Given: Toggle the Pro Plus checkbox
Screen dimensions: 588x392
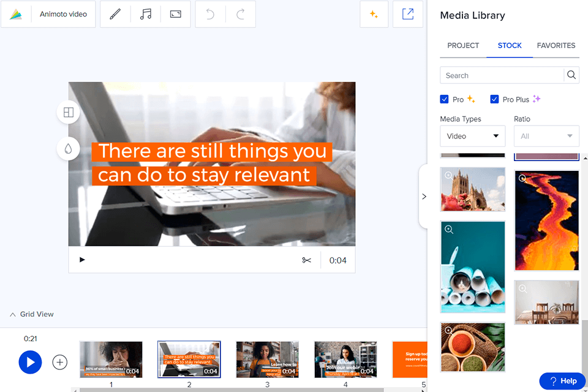Looking at the screenshot, I should [x=494, y=99].
